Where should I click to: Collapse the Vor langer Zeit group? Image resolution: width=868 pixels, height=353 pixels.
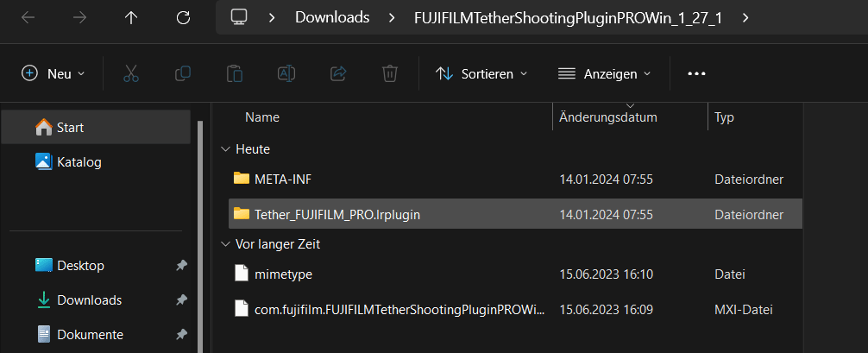[226, 244]
